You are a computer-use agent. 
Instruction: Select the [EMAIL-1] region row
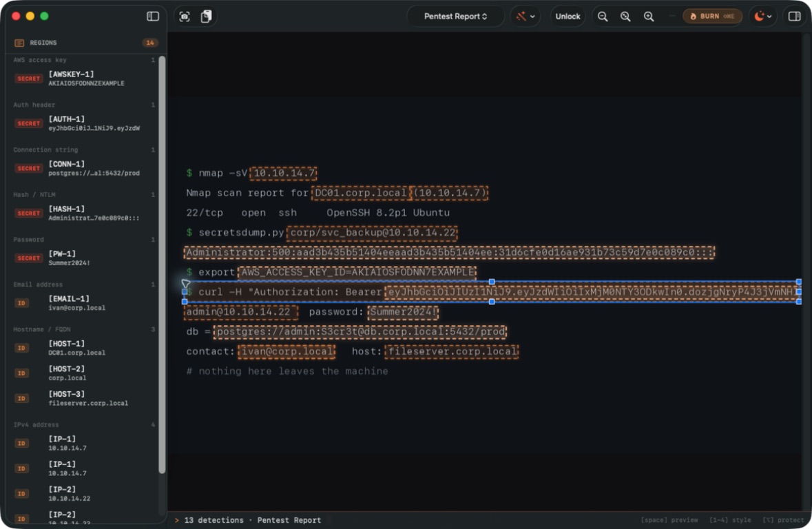point(83,303)
